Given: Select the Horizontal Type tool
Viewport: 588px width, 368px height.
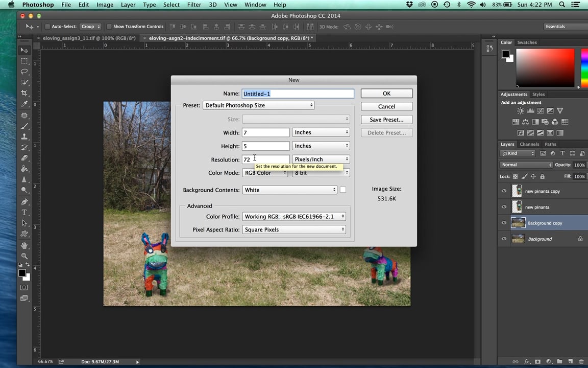Looking at the screenshot, I should click(24, 212).
